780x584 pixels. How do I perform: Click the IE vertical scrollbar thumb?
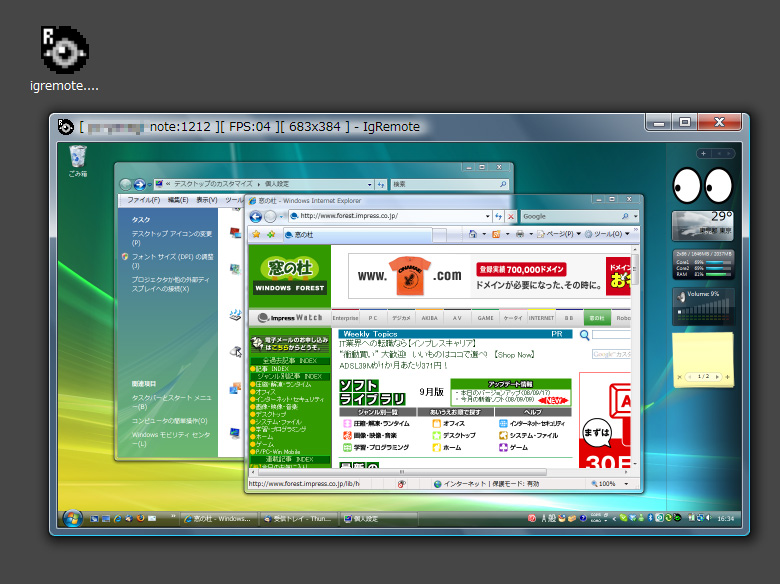[x=635, y=269]
